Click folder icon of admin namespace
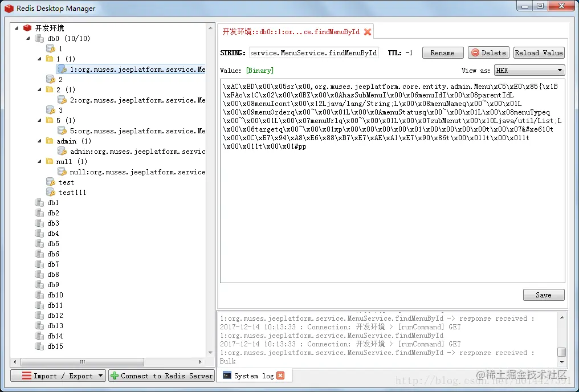Image resolution: width=579 pixels, height=392 pixels. click(x=50, y=141)
